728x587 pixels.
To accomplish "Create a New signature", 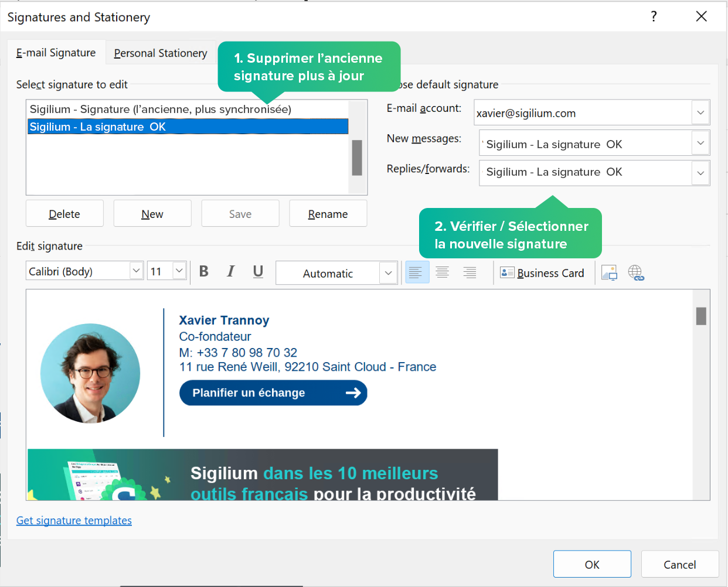I will [152, 214].
